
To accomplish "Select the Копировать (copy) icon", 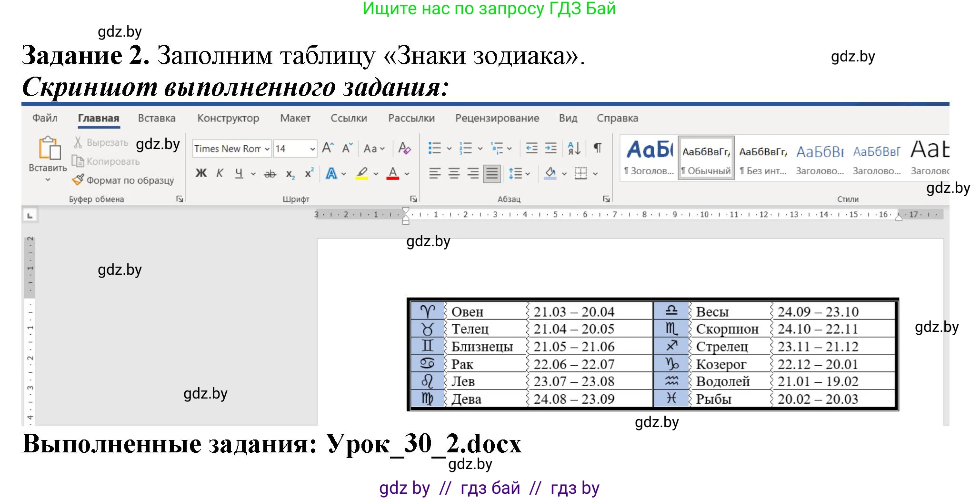I will pos(78,161).
